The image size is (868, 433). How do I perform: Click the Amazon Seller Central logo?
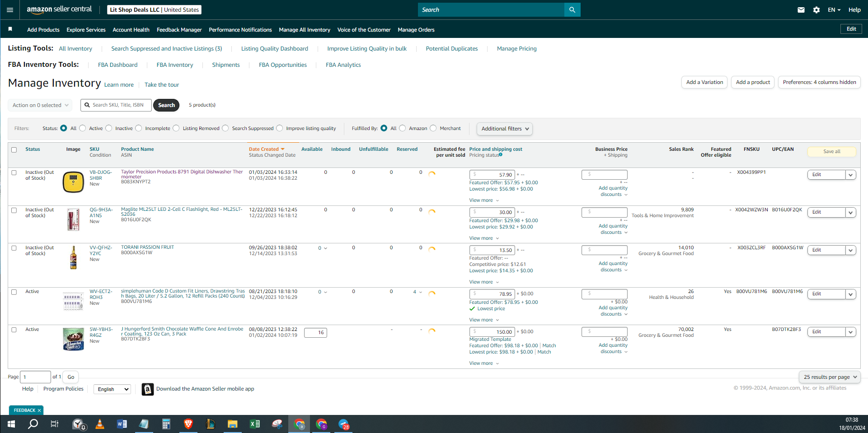(x=59, y=9)
